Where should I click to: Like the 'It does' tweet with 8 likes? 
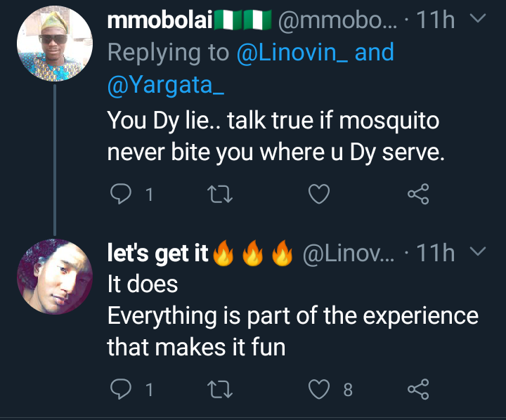[x=319, y=389]
